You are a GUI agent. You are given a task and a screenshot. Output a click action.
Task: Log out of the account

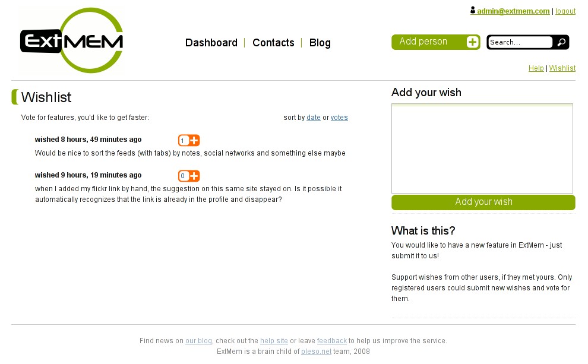565,11
